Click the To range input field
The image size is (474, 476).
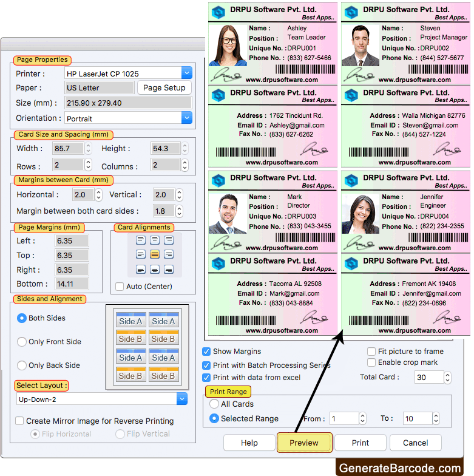click(x=418, y=419)
